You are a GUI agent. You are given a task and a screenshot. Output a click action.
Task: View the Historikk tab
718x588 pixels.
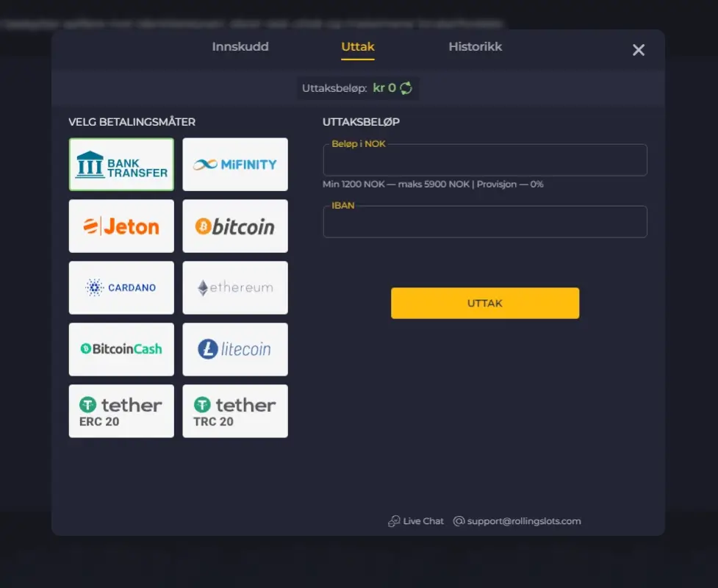click(x=475, y=47)
